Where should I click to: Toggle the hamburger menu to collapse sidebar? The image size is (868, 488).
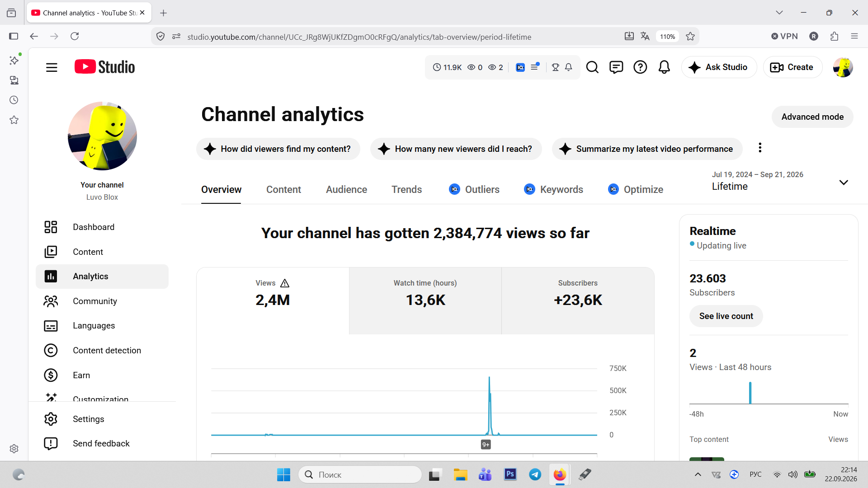point(52,67)
